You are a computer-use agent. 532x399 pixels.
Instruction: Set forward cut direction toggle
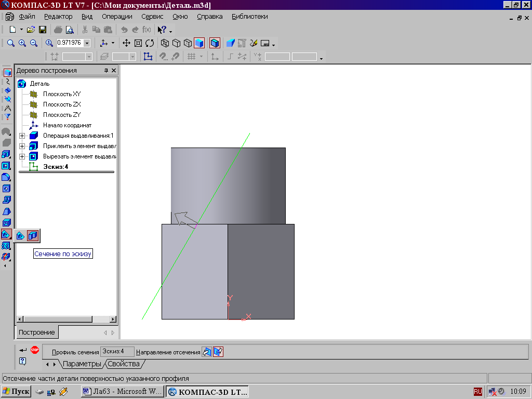[207, 352]
